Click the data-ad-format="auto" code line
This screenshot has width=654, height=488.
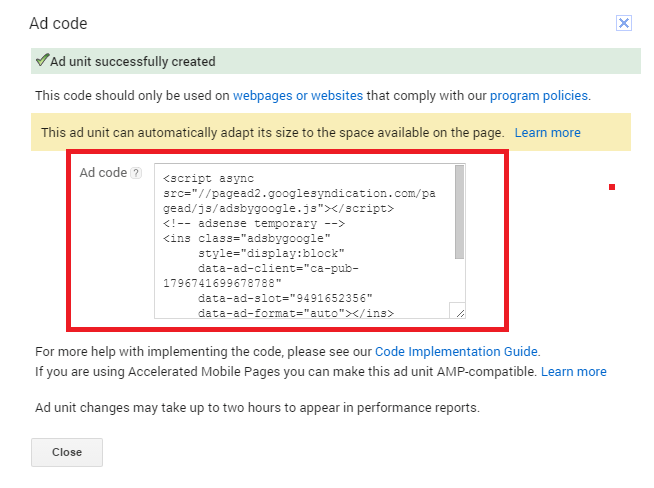pyautogui.click(x=296, y=313)
